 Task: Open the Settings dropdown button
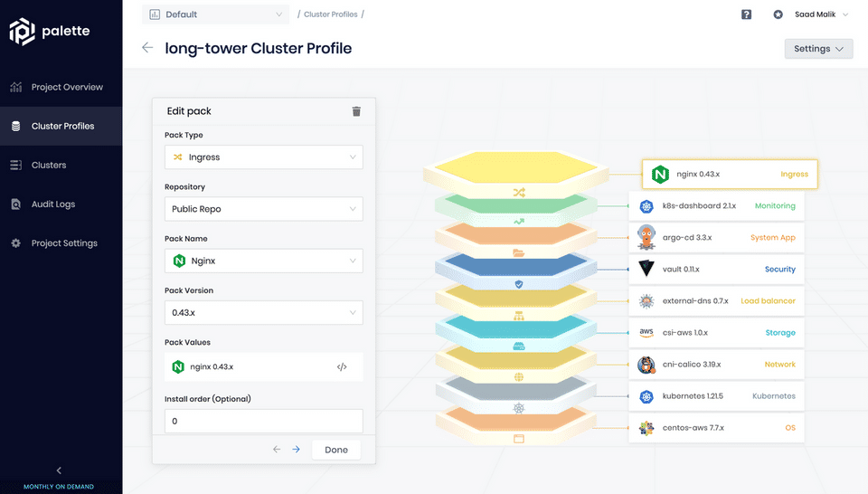[819, 49]
